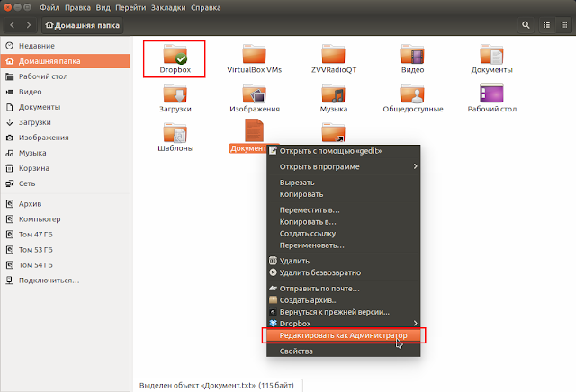
Task: Choose Создать архив…
Action: click(x=344, y=300)
